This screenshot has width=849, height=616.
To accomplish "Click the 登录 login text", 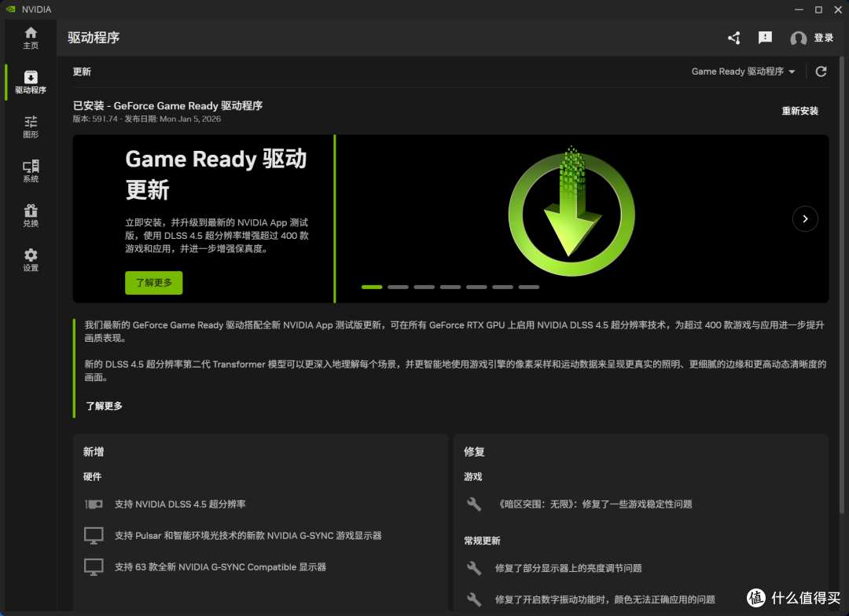I will point(824,38).
